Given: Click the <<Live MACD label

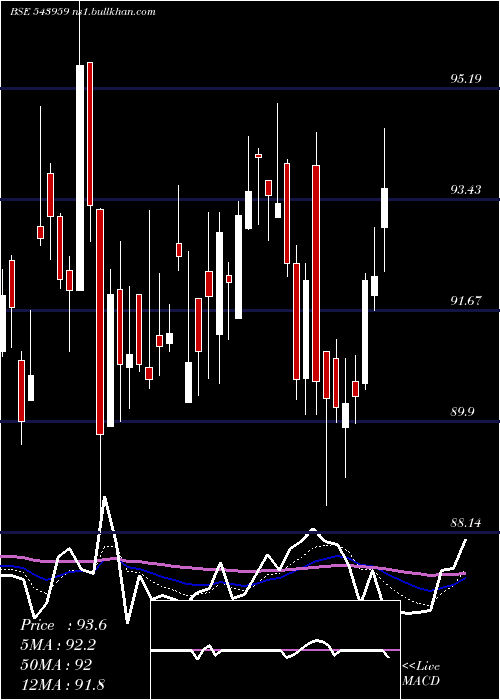Looking at the screenshot, I should coord(421,673).
